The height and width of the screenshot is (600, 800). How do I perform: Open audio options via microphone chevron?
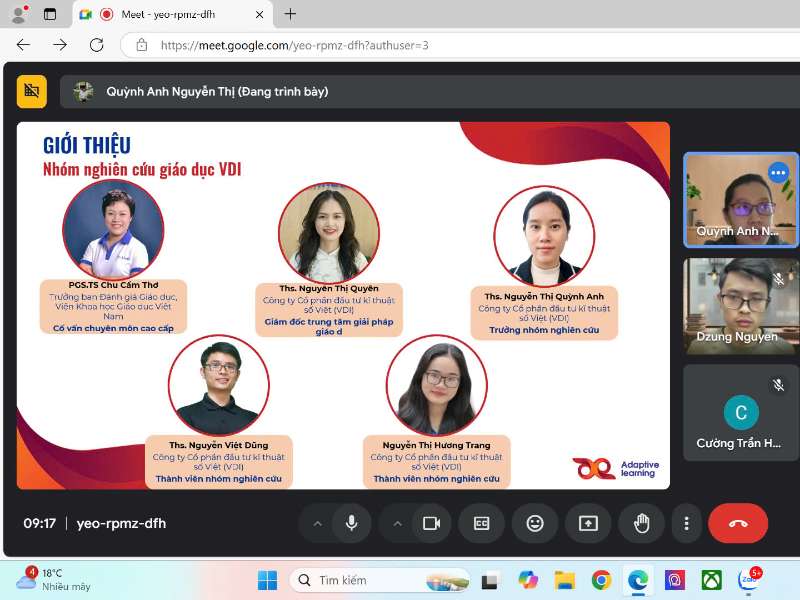click(x=318, y=523)
